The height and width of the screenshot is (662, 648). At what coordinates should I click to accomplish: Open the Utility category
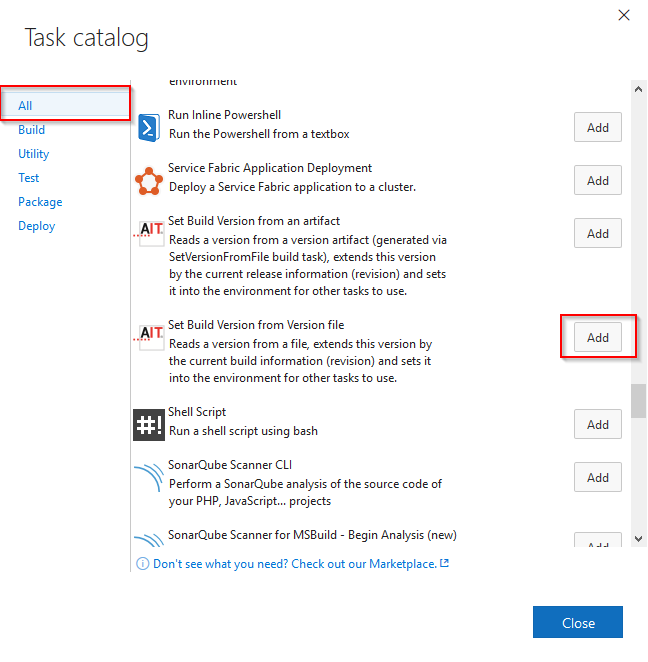[33, 154]
